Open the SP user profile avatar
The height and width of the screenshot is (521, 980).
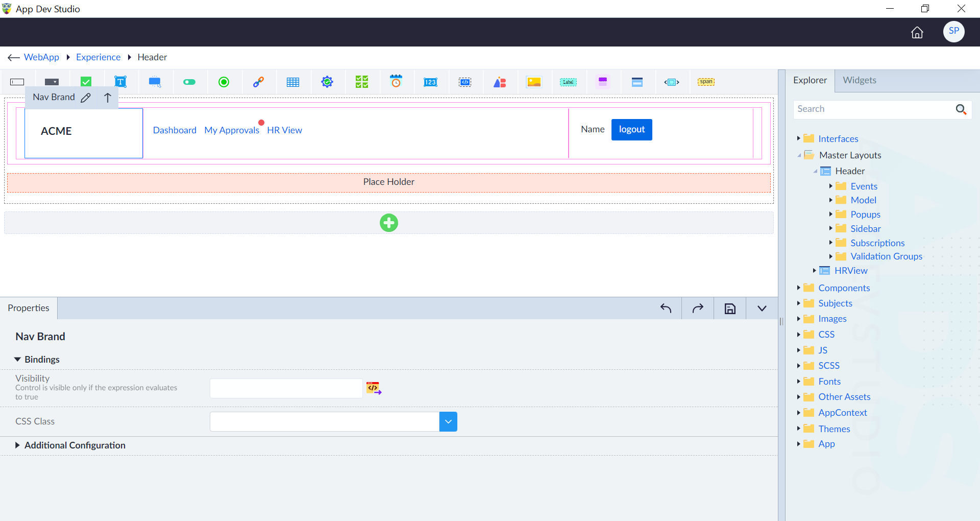(x=953, y=31)
